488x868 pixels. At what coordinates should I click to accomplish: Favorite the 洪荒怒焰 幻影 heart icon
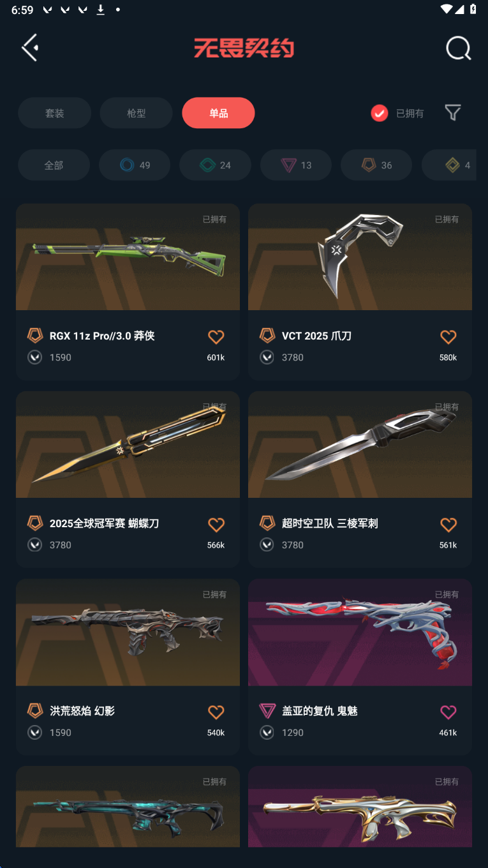click(x=216, y=712)
